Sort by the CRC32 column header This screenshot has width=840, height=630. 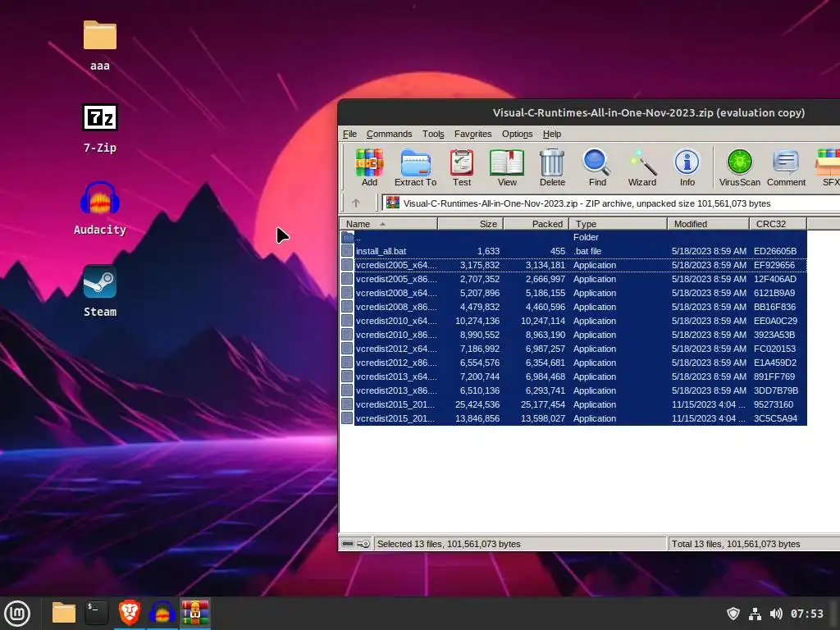778,224
